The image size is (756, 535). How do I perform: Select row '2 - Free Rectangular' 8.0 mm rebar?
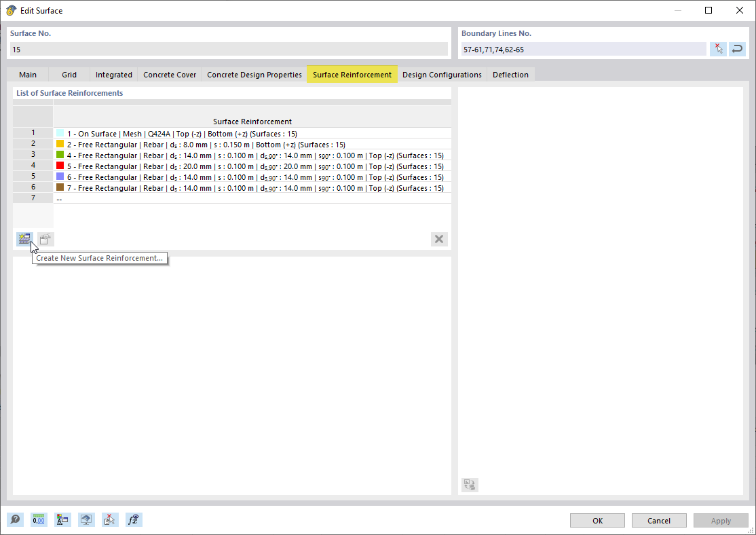(252, 144)
